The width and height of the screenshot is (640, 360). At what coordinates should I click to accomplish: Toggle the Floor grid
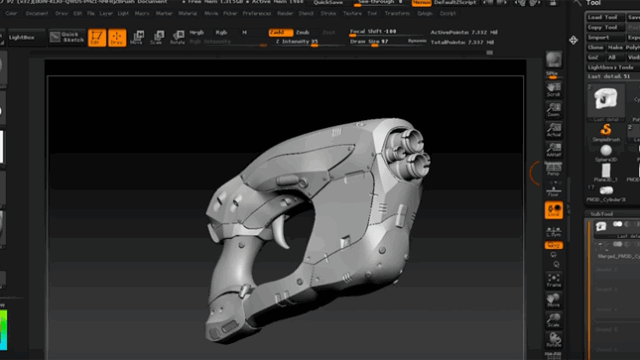tap(553, 191)
